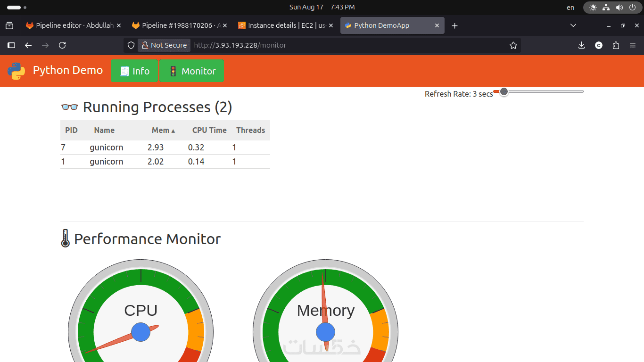644x362 pixels.
Task: Open the system status menu in top bar
Action: [x=612, y=8]
